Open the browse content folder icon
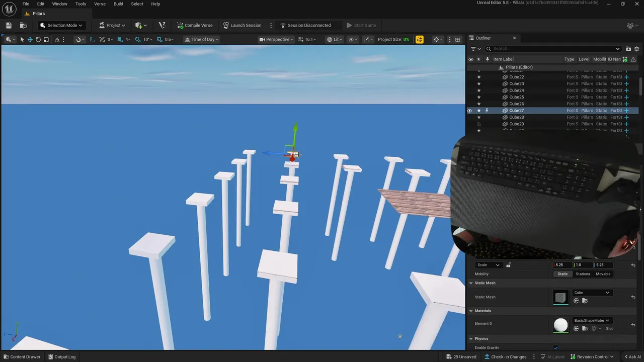This screenshot has height=362, width=644. coord(23,25)
